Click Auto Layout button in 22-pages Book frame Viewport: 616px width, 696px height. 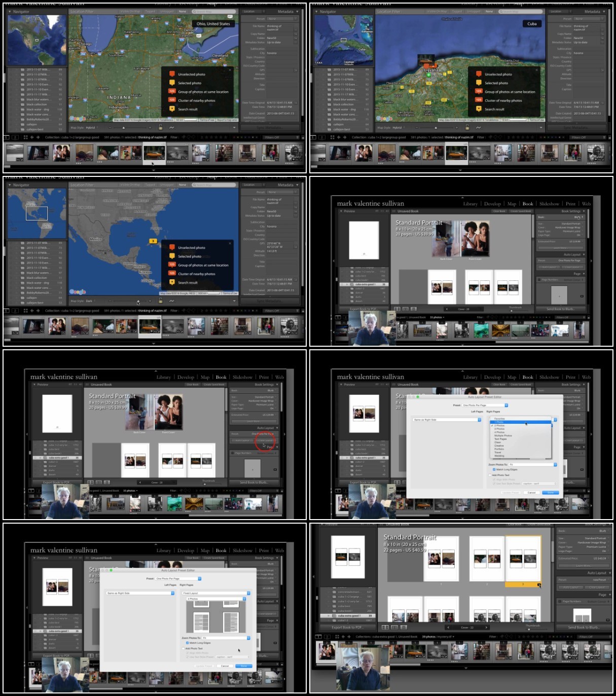pyautogui.click(x=571, y=587)
